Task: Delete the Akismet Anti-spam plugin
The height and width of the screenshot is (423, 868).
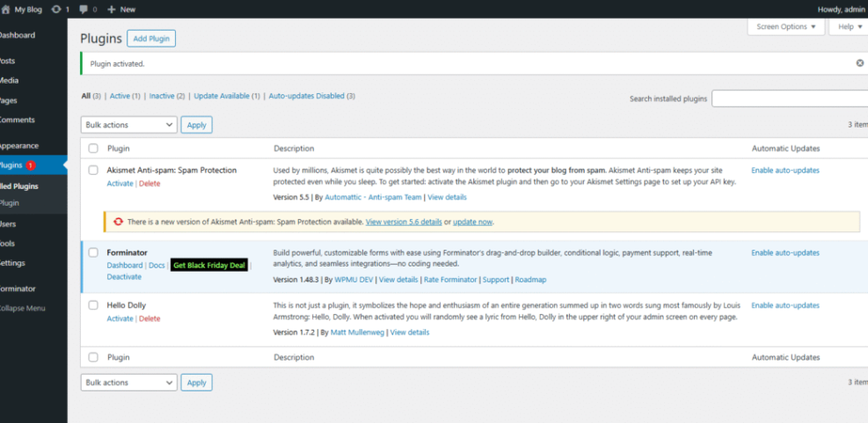Action: pyautogui.click(x=150, y=183)
